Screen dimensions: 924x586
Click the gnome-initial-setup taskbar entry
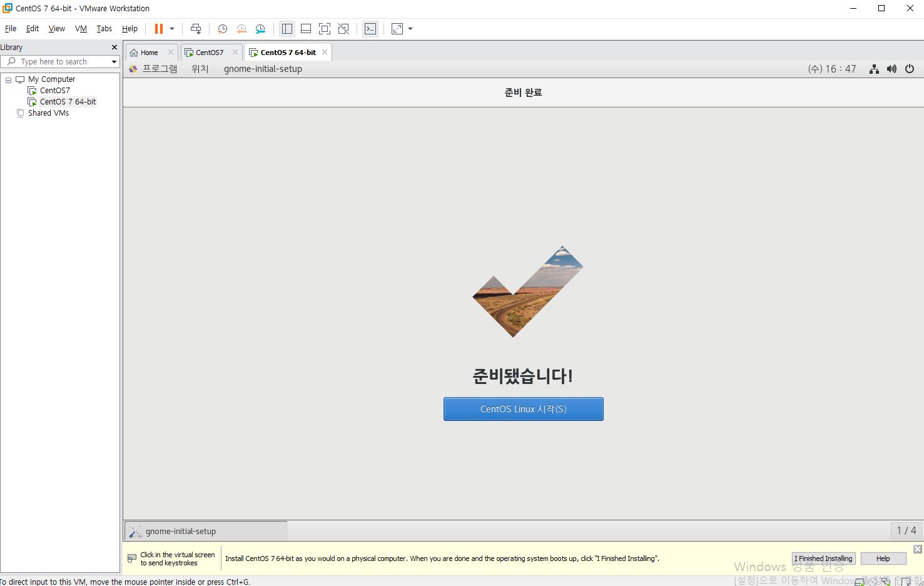click(x=206, y=531)
